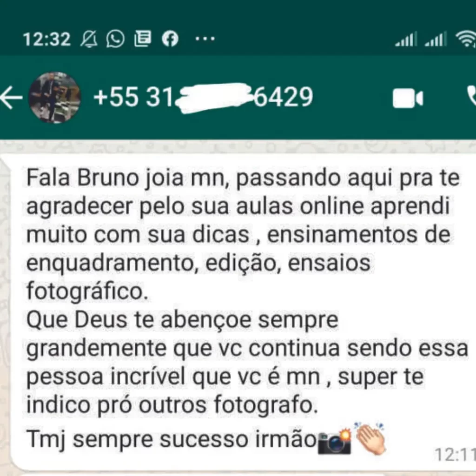Viewport: 476px width, 476px height.
Task: Tap the message timestamp 12:11
Action: tap(455, 455)
